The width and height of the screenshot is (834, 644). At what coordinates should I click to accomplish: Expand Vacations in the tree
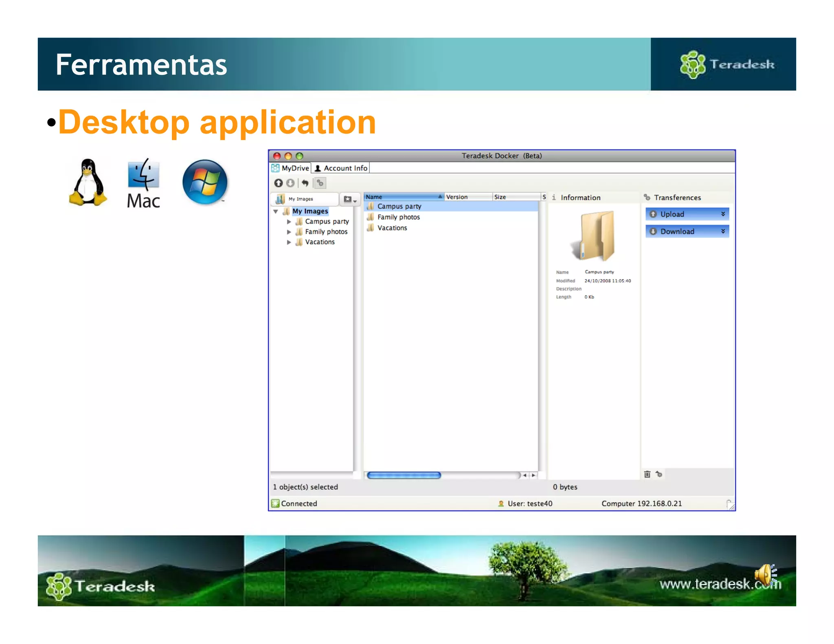click(289, 242)
